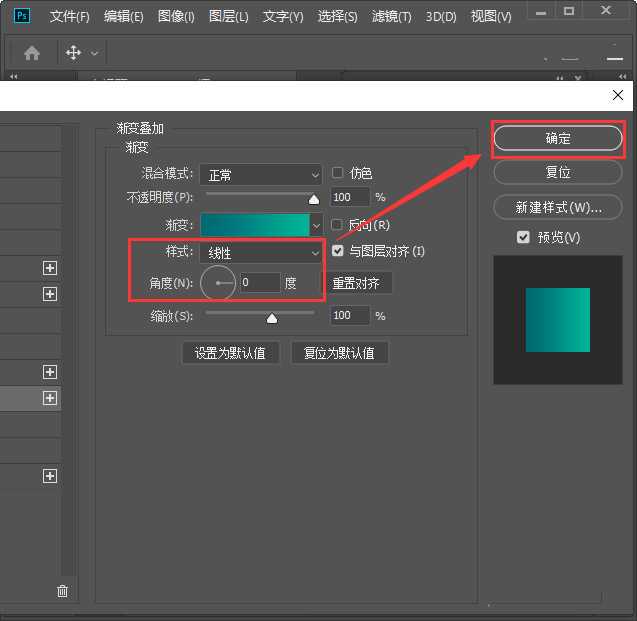
Task: Enable the 仿色 checkbox
Action: coord(338,173)
